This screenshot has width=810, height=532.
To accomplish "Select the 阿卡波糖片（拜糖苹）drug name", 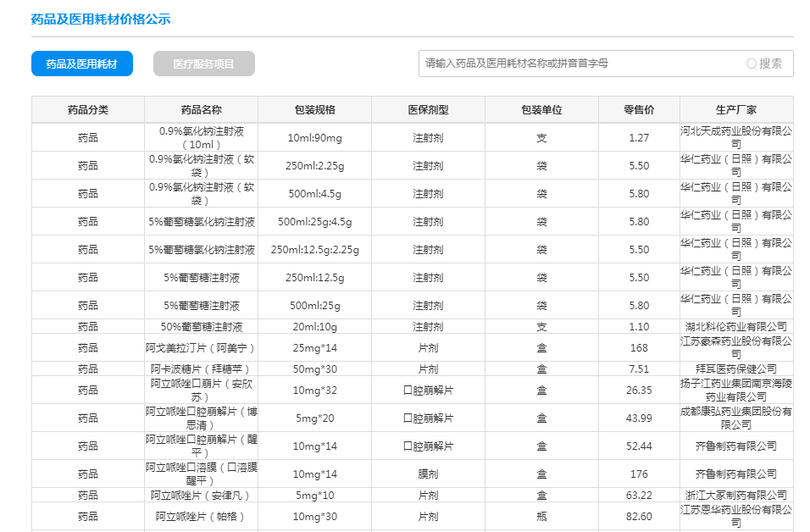I will click(x=202, y=369).
